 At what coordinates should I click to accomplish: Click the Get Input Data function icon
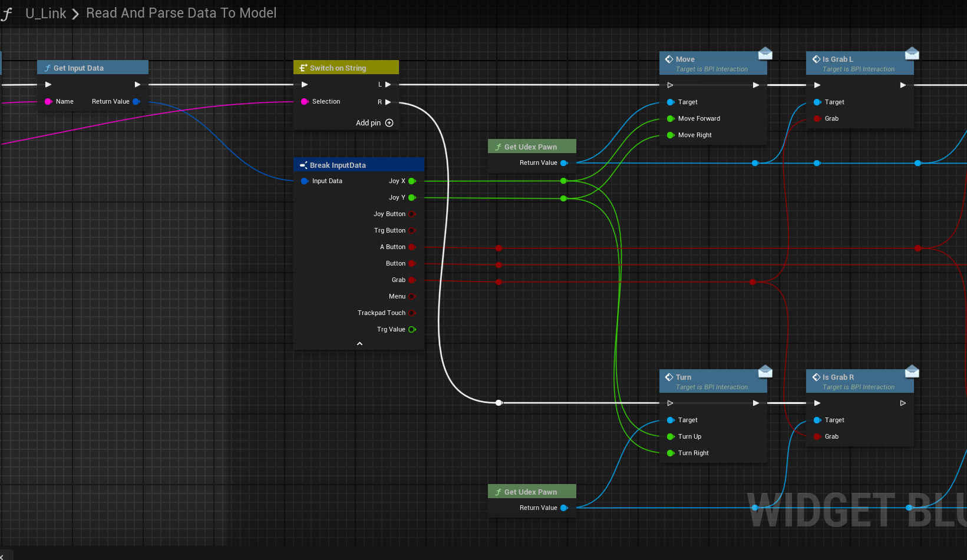click(47, 68)
